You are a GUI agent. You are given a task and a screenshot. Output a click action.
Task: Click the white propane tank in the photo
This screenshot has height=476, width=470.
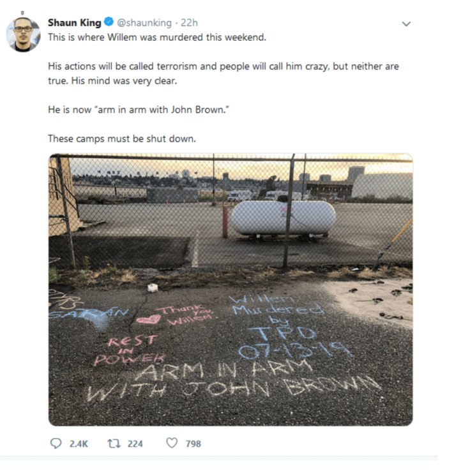coord(284,218)
